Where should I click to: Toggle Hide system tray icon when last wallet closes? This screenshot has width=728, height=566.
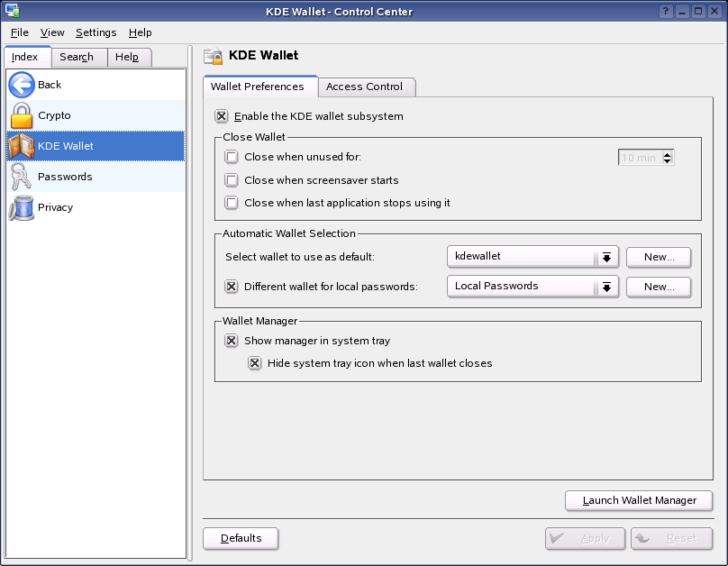pyautogui.click(x=254, y=363)
